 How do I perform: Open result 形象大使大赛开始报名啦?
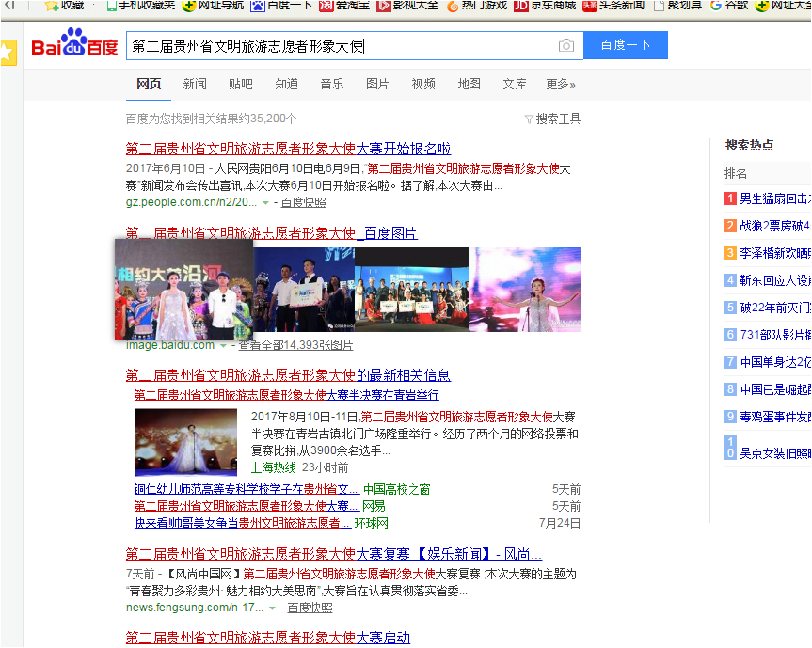click(288, 149)
